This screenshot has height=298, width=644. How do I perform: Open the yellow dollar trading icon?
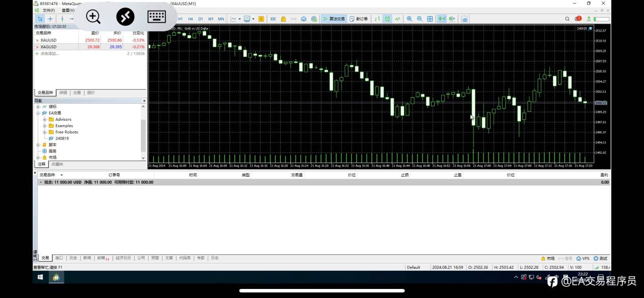(261, 19)
